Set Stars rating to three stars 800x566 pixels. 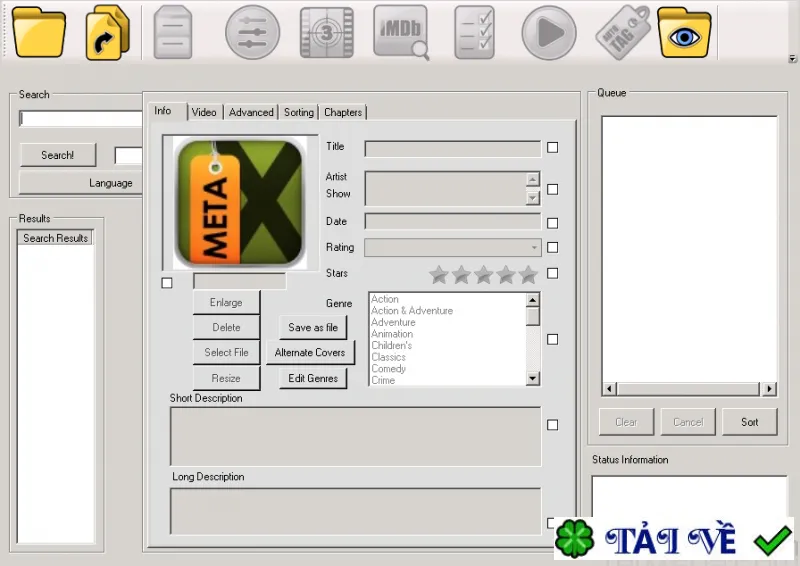pyautogui.click(x=484, y=275)
